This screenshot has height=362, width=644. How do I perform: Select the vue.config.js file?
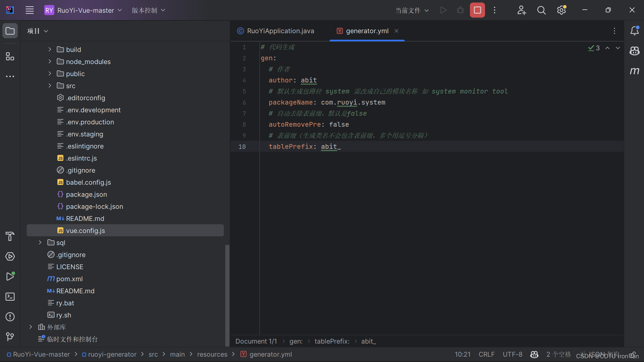[86, 230]
